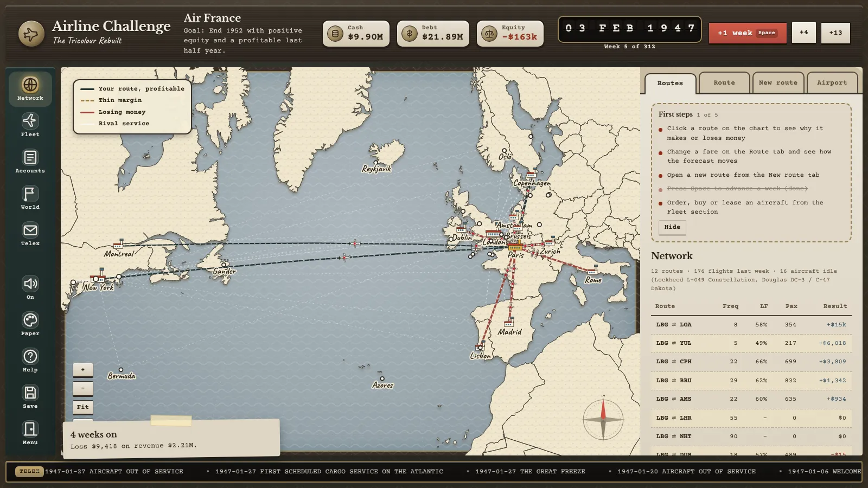
Task: Fit the map to view
Action: tap(83, 407)
